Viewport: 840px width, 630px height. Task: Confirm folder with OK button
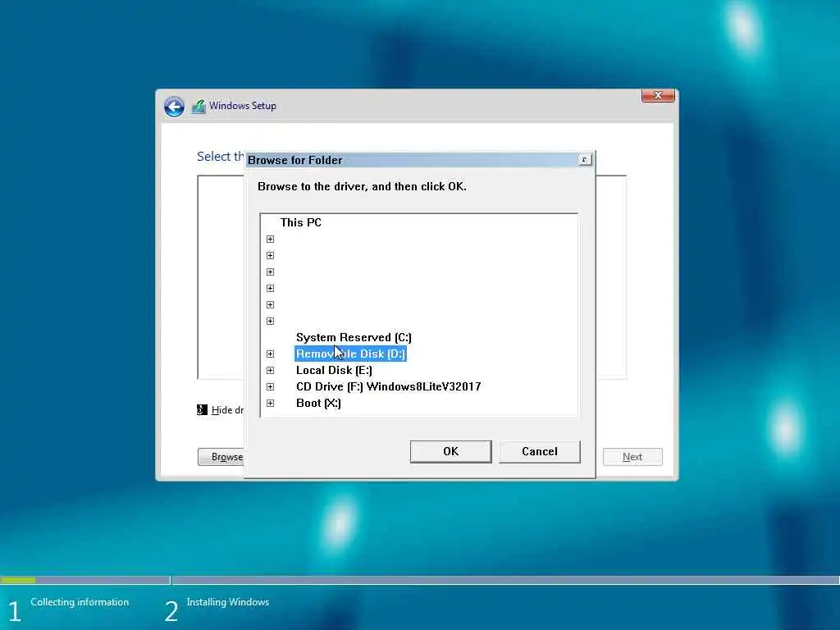450,452
